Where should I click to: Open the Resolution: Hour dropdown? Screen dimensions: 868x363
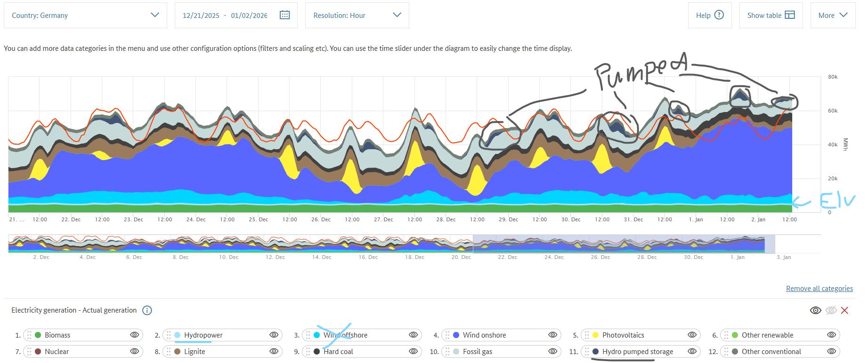pos(357,15)
